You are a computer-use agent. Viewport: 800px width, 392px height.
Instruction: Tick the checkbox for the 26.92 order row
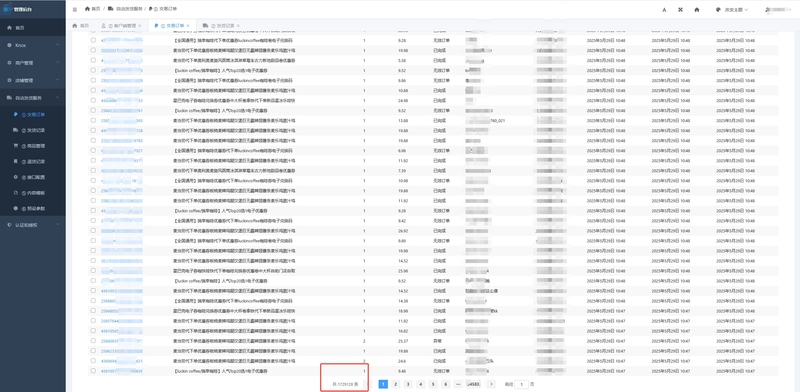pyautogui.click(x=93, y=231)
